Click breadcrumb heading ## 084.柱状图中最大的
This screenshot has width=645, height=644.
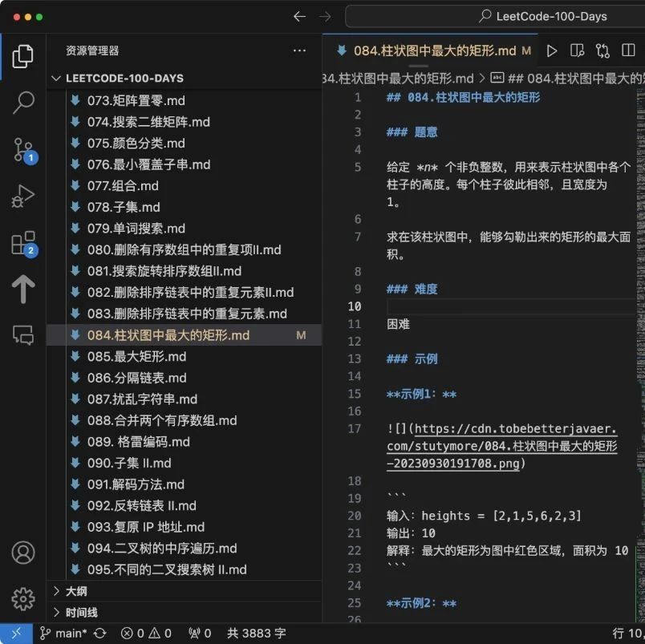click(x=569, y=78)
